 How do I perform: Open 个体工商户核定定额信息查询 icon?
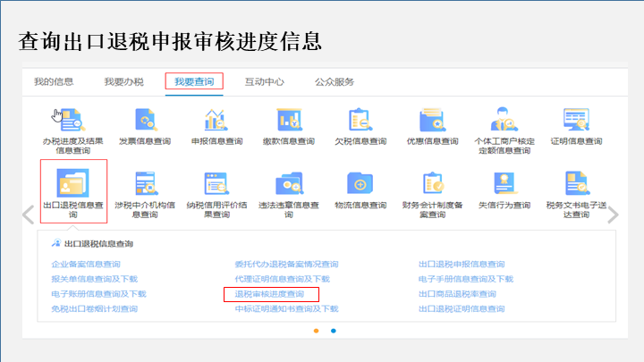[x=504, y=120]
